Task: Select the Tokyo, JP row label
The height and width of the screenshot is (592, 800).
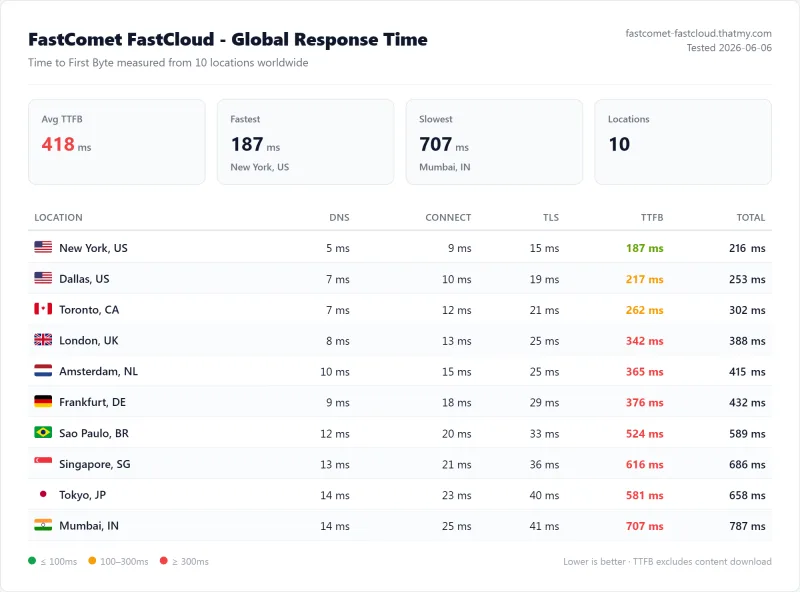Action: point(83,495)
